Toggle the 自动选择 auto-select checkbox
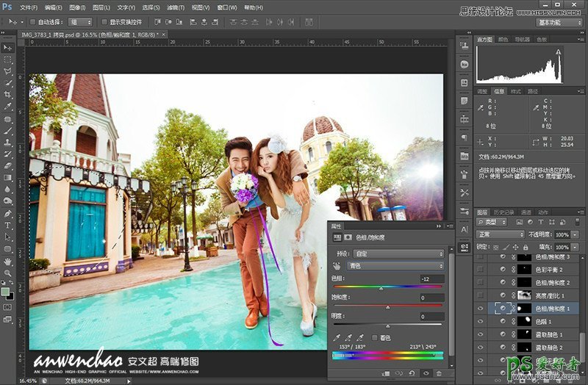Screen dimensions: 588x385 33,23
